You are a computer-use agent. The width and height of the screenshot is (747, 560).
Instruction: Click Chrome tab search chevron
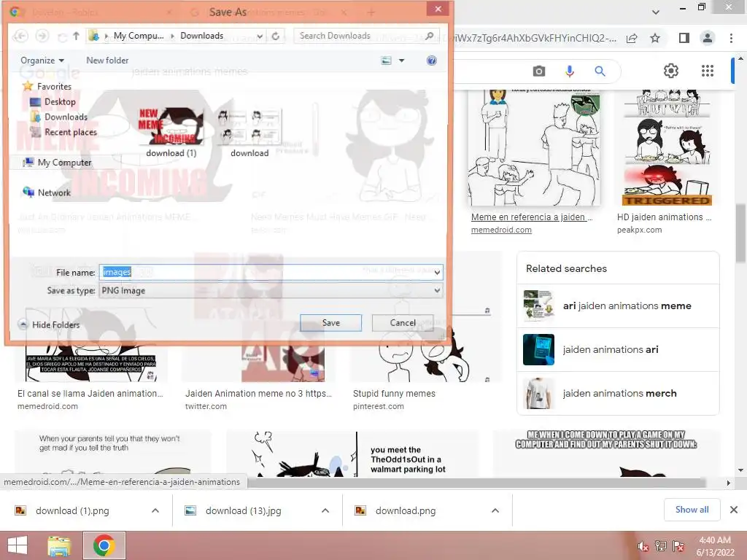pos(656,12)
